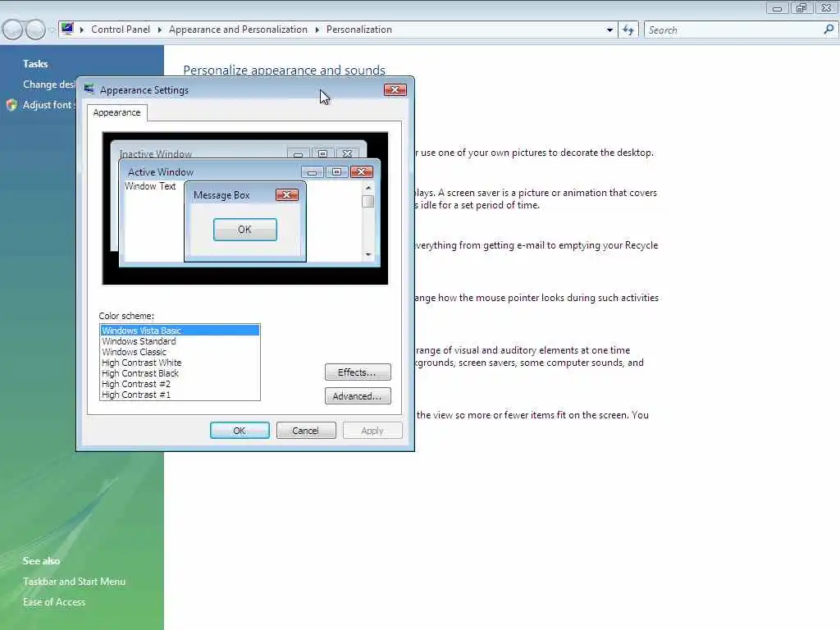This screenshot has height=630, width=840.
Task: Select the Appearance tab
Action: pyautogui.click(x=116, y=112)
